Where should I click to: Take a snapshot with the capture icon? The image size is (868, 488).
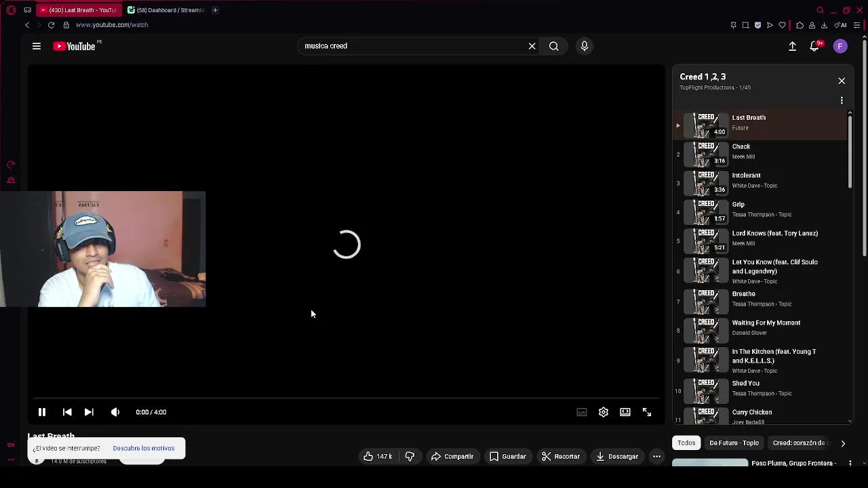click(x=745, y=25)
